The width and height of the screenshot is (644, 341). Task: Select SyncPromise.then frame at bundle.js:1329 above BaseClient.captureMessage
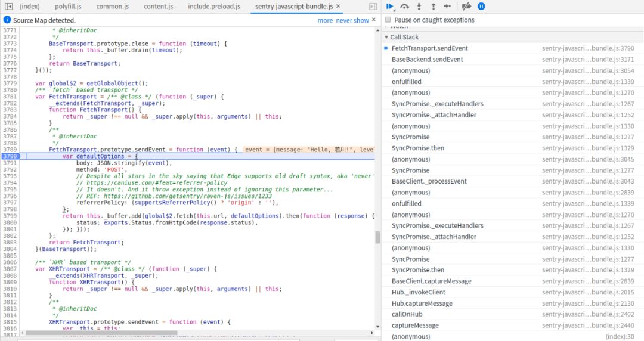click(513, 270)
